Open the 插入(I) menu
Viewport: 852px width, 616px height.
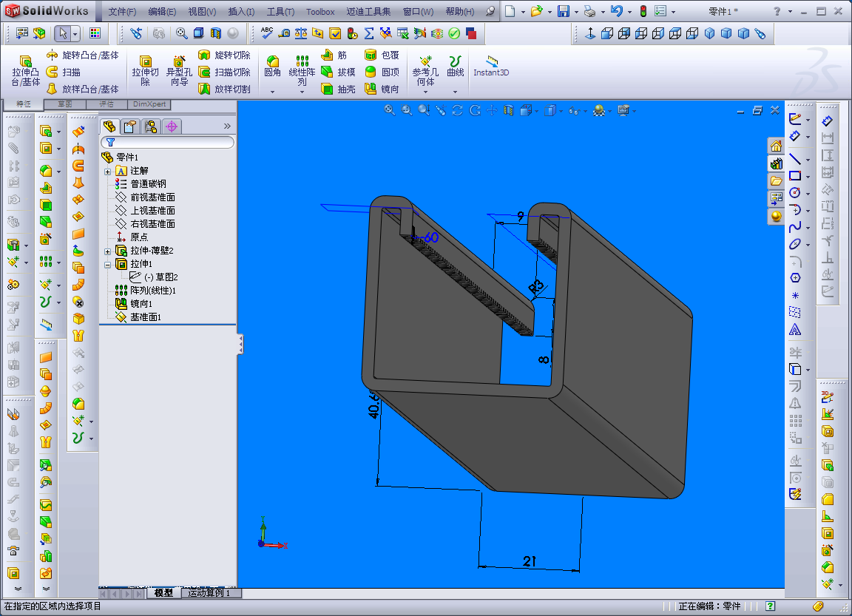pyautogui.click(x=241, y=11)
